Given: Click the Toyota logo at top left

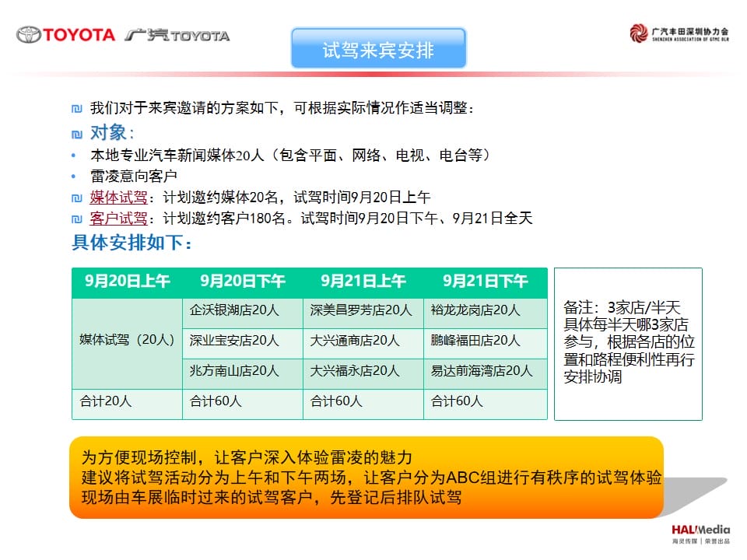Looking at the screenshot, I should tap(65, 35).
